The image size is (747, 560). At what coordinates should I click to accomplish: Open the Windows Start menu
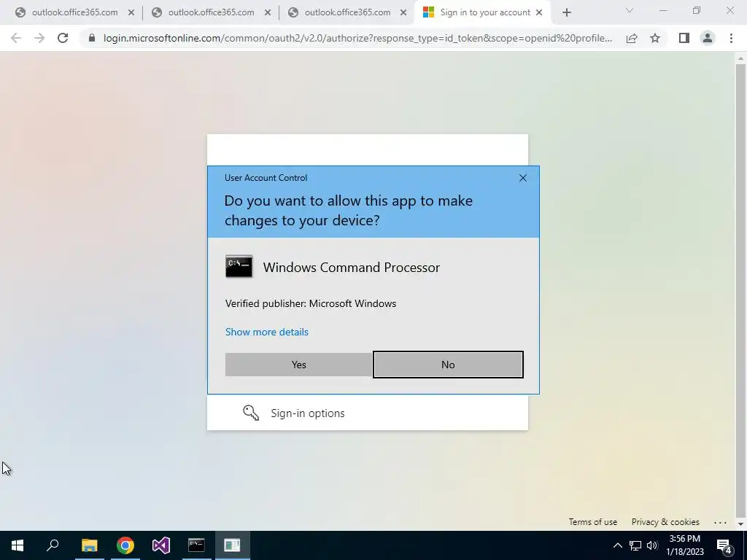(18, 545)
